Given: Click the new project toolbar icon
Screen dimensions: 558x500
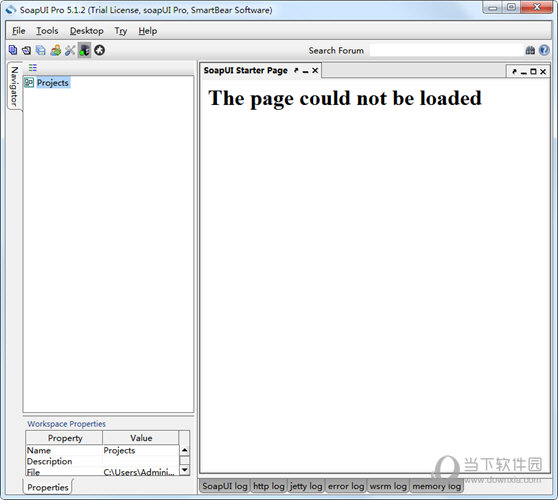Looking at the screenshot, I should pos(13,50).
